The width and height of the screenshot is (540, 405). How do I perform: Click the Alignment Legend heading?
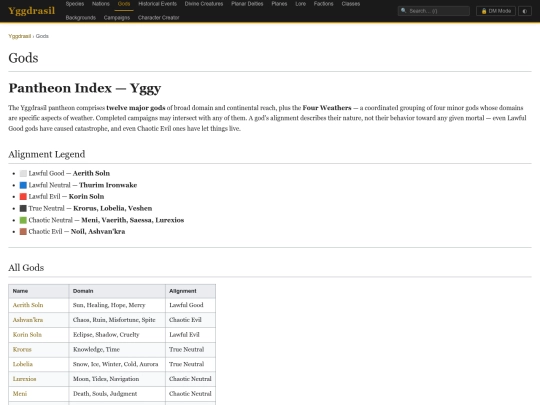pyautogui.click(x=46, y=154)
